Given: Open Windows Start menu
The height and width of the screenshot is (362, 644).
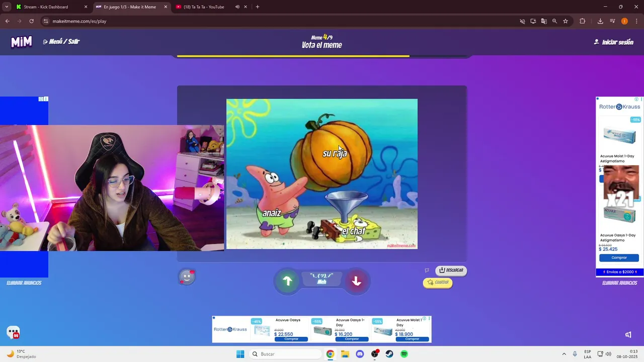Looking at the screenshot, I should (x=240, y=354).
